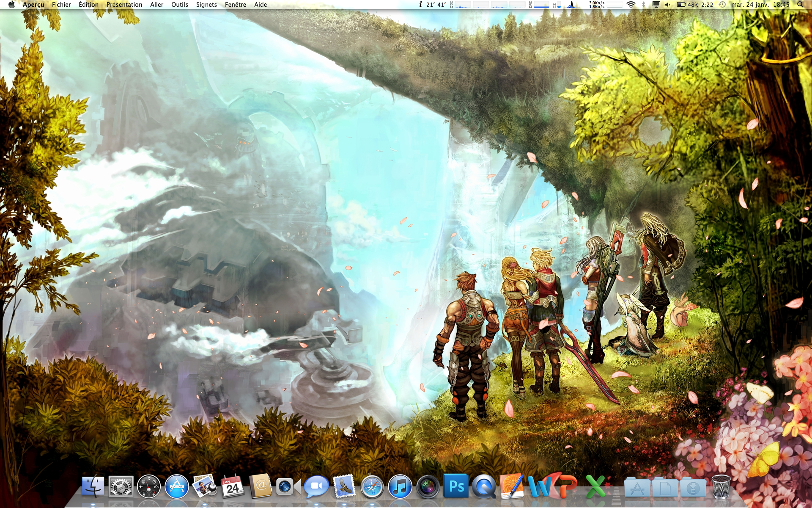Open Safari in the dock
The image size is (812, 508).
pyautogui.click(x=372, y=486)
